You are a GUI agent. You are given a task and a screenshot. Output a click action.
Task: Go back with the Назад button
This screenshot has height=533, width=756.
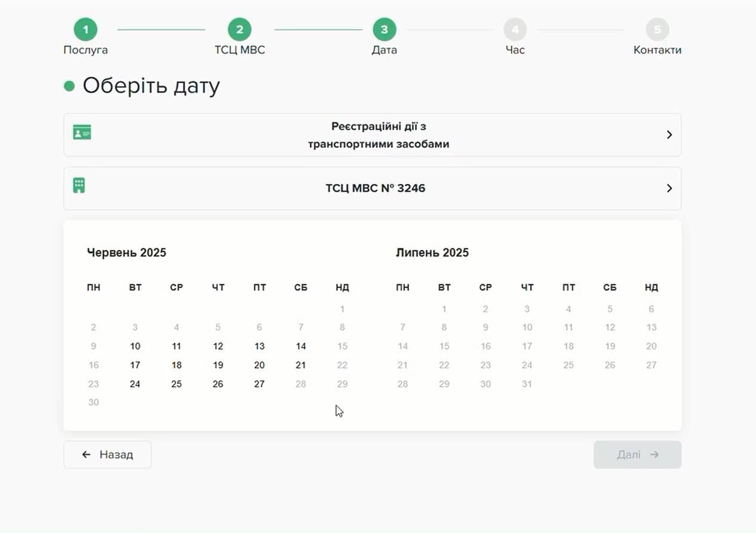click(x=107, y=455)
